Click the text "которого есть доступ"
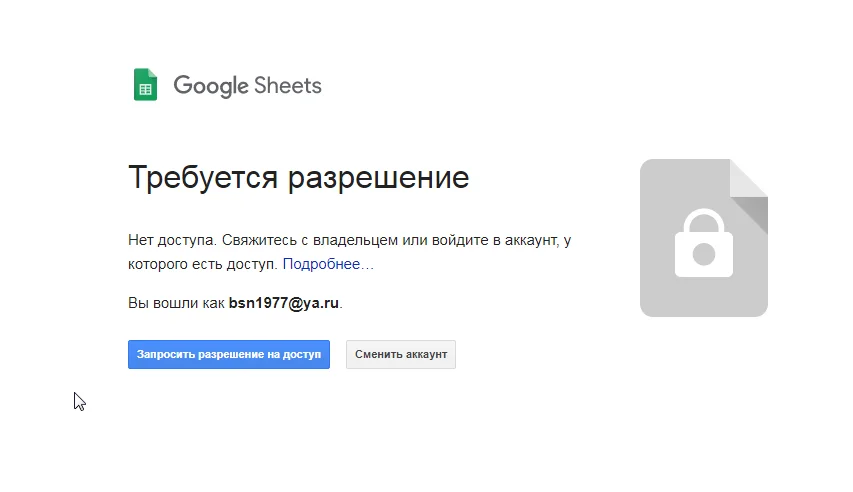 [x=203, y=265]
